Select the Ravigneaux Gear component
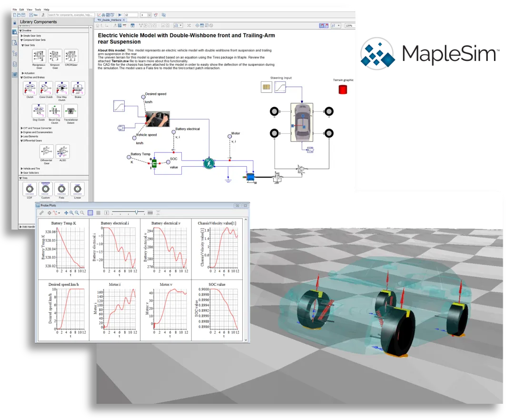Viewport: 514px width, 420px height. (39, 56)
